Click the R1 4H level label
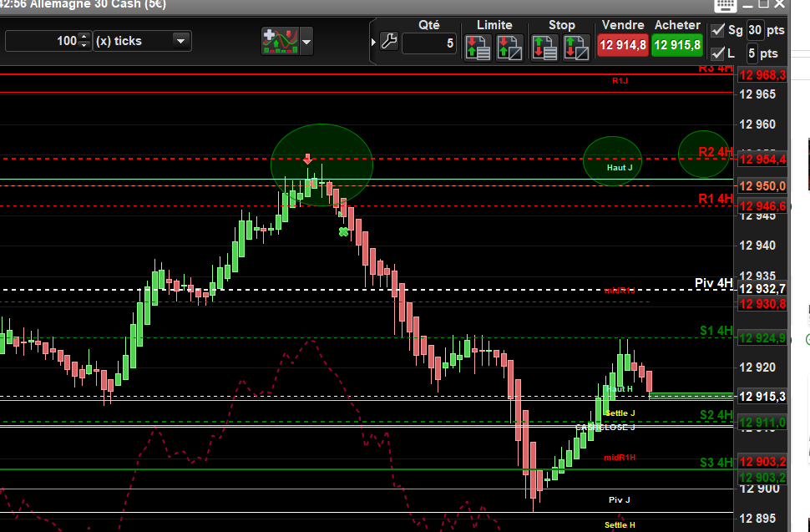The image size is (810, 532). 716,199
